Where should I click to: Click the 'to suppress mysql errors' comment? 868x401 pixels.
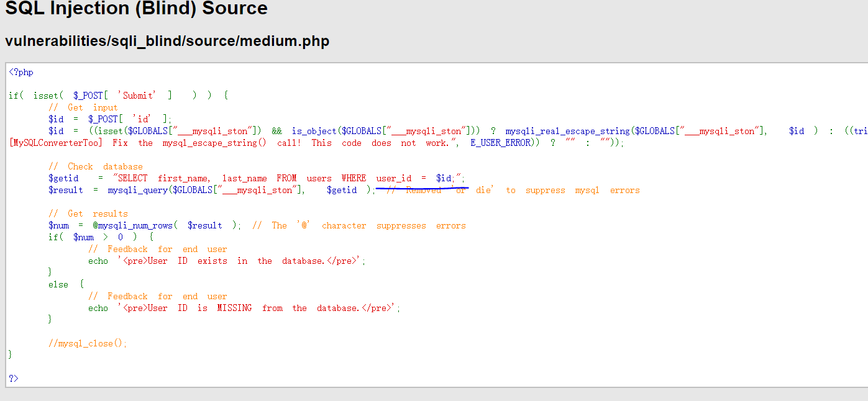pyautogui.click(x=572, y=190)
